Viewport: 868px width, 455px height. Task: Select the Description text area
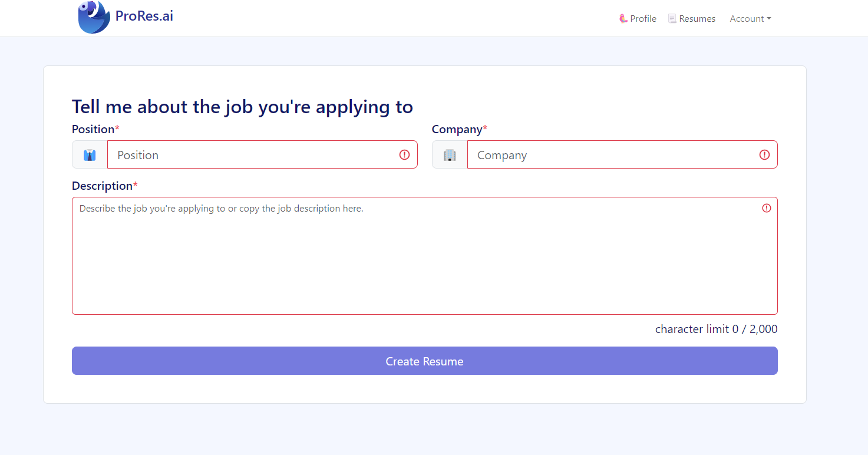(x=424, y=253)
